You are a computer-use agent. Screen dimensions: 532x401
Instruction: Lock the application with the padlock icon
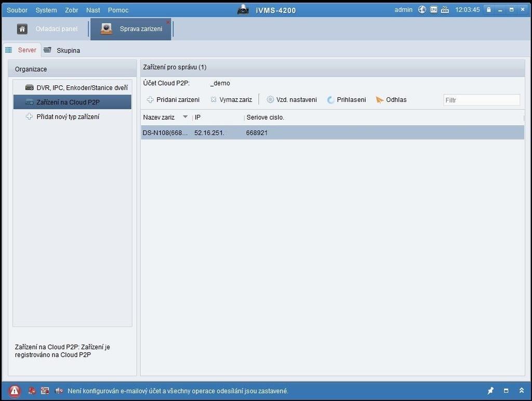[x=489, y=10]
